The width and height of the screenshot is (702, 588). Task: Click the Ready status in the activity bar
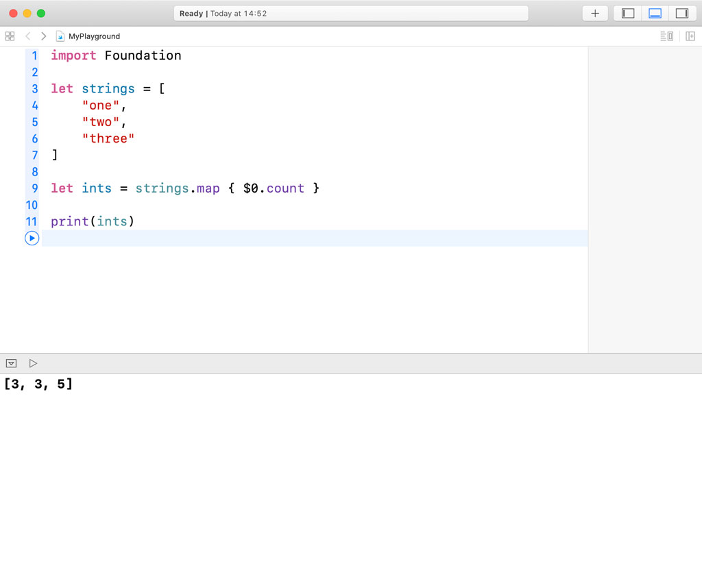(x=191, y=12)
